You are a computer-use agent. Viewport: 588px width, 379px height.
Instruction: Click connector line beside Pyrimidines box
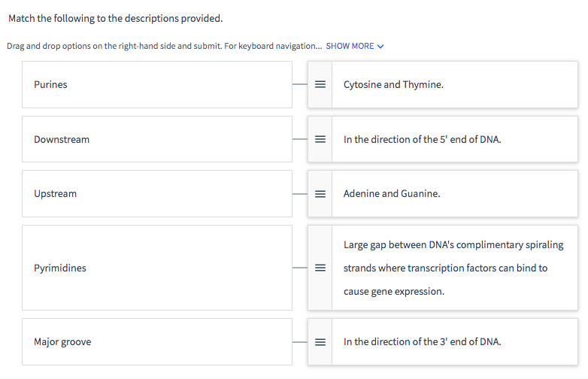click(299, 268)
